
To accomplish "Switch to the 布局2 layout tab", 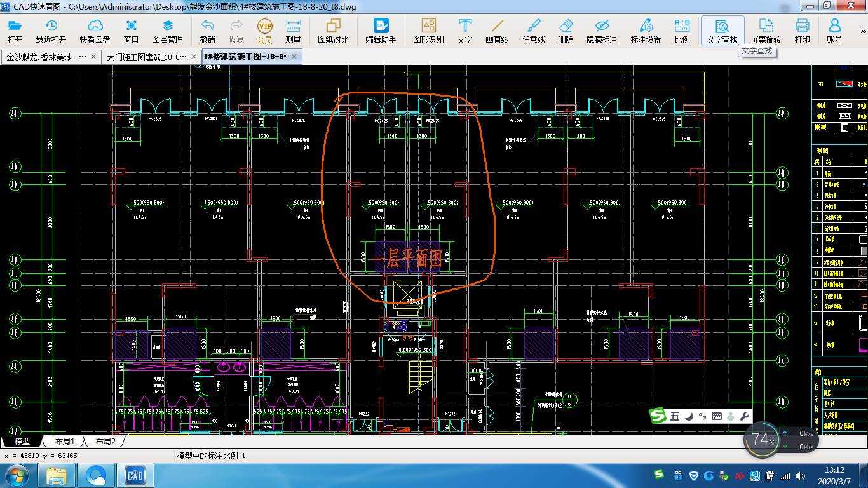I will pos(105,441).
